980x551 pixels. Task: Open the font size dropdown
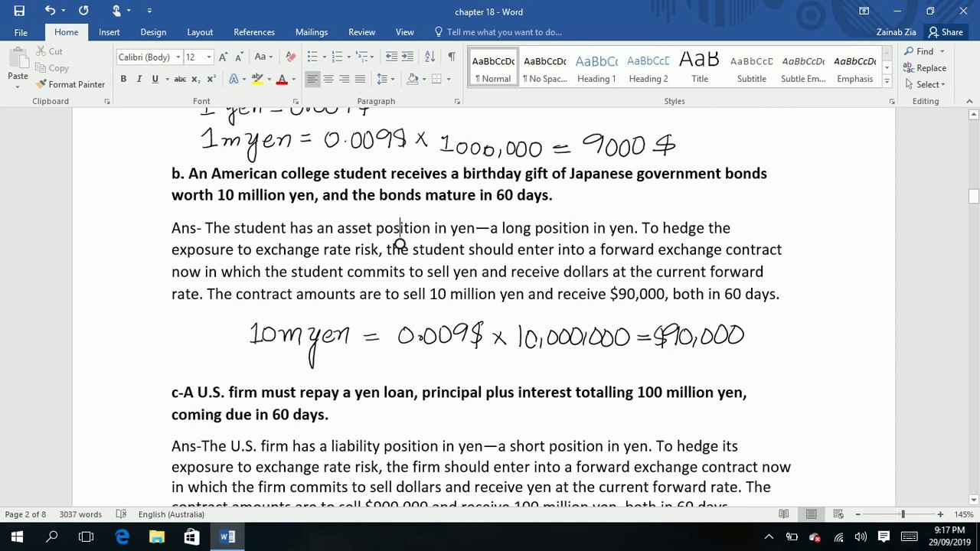pyautogui.click(x=209, y=57)
